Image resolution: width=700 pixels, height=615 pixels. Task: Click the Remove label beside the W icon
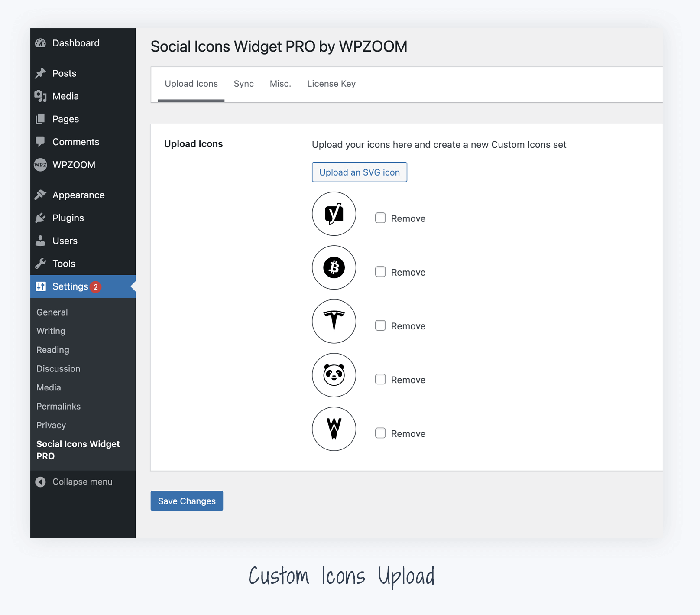click(x=408, y=433)
